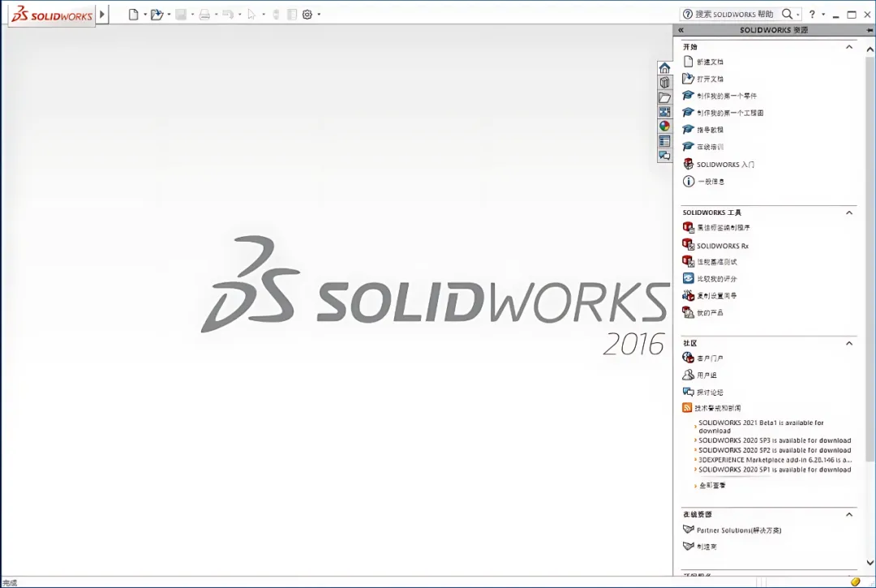This screenshot has width=876, height=588.
Task: Click into the SOLIDWORKS help search field
Action: coord(734,14)
